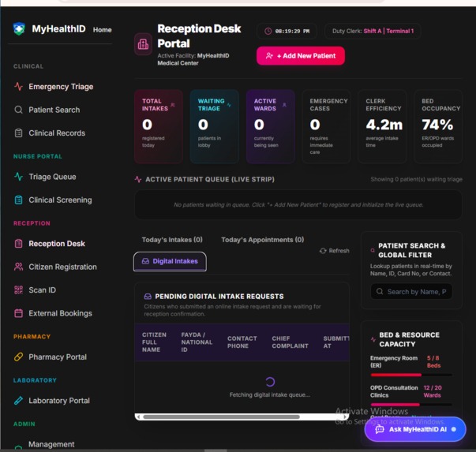The width and height of the screenshot is (476, 452).
Task: Open the Pharmacy Portal
Action: coord(58,357)
